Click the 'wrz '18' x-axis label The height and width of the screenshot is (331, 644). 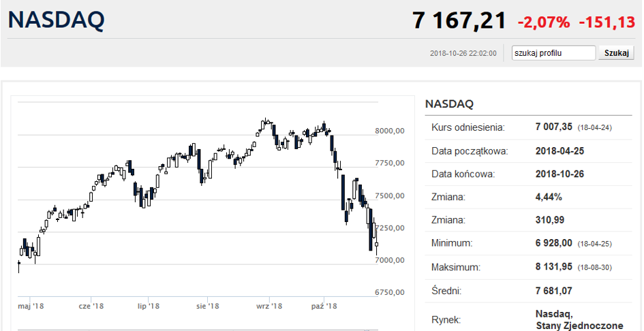click(269, 306)
